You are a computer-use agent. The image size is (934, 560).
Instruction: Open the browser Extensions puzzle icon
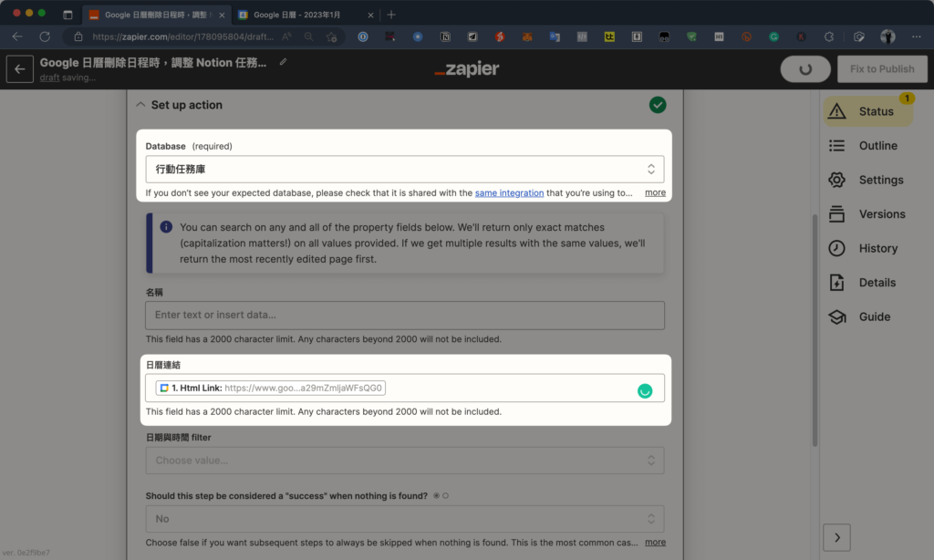click(x=828, y=36)
